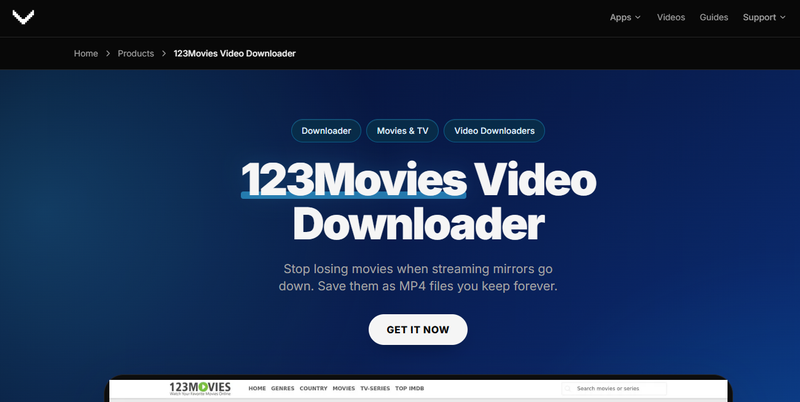Click the Movies & TV tag

[x=403, y=131]
